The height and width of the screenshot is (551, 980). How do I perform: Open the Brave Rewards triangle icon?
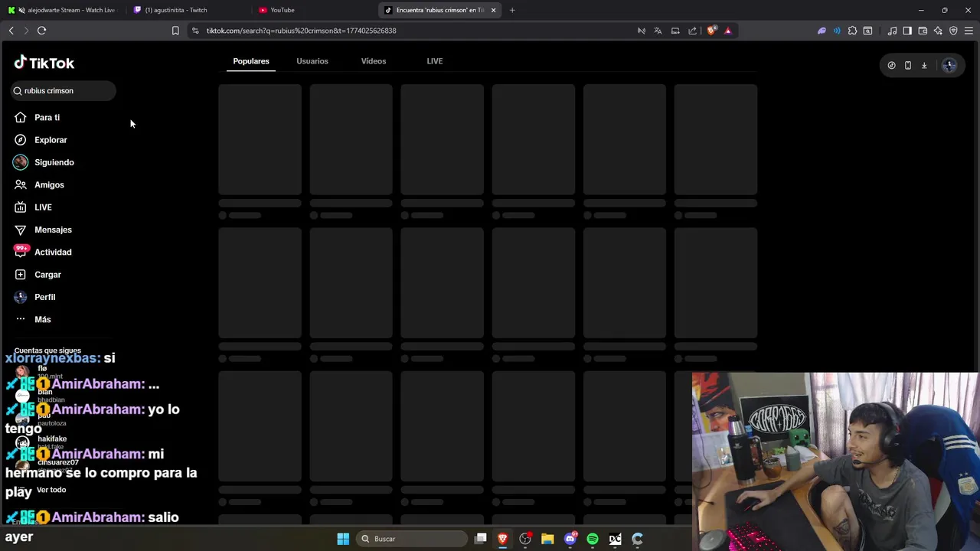point(728,31)
